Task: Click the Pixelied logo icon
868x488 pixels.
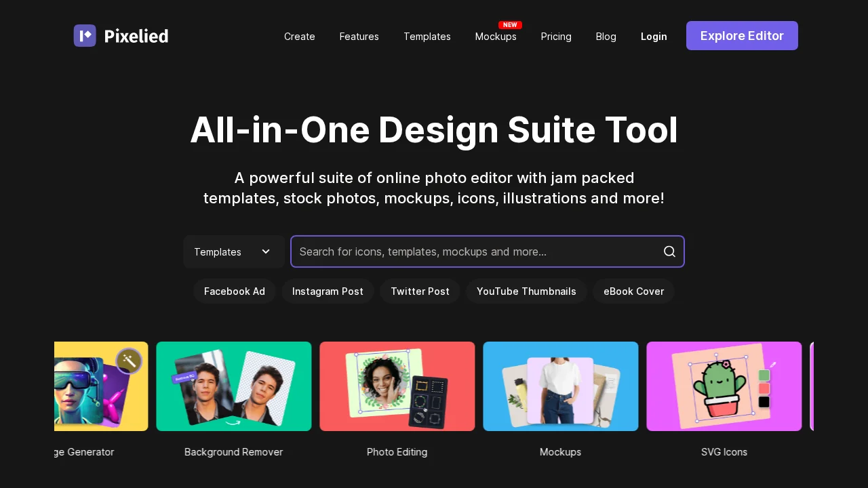Action: point(85,36)
